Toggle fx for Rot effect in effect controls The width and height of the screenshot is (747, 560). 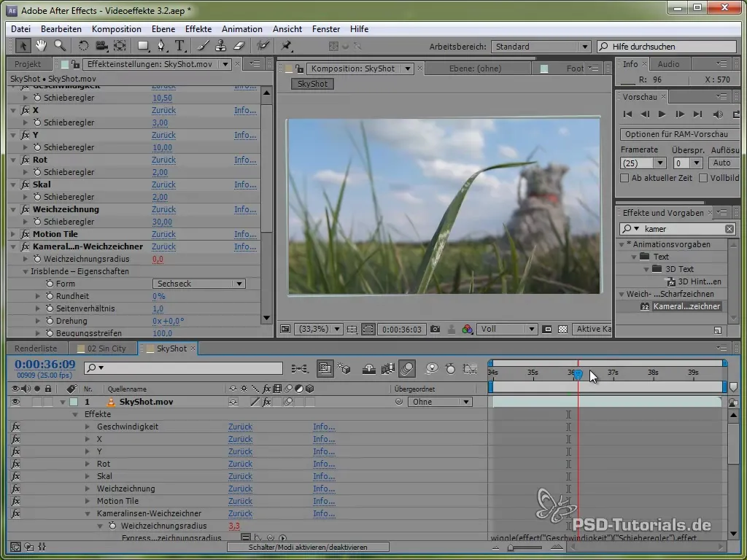(x=25, y=160)
